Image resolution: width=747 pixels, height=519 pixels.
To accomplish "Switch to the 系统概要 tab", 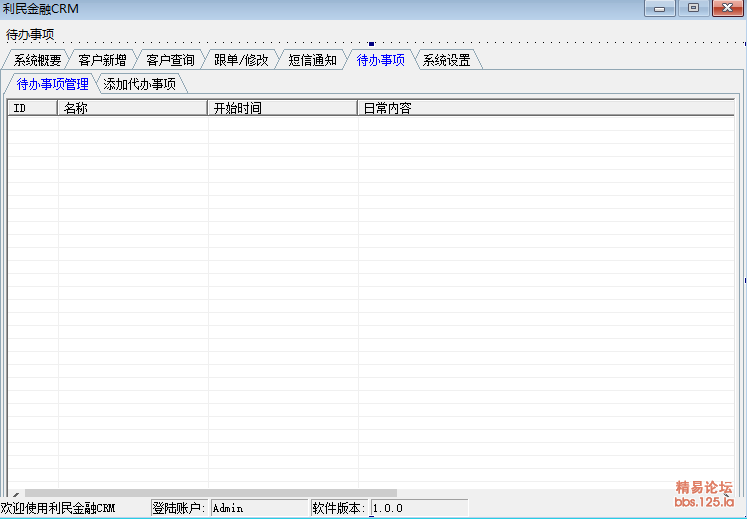I will tap(37, 60).
